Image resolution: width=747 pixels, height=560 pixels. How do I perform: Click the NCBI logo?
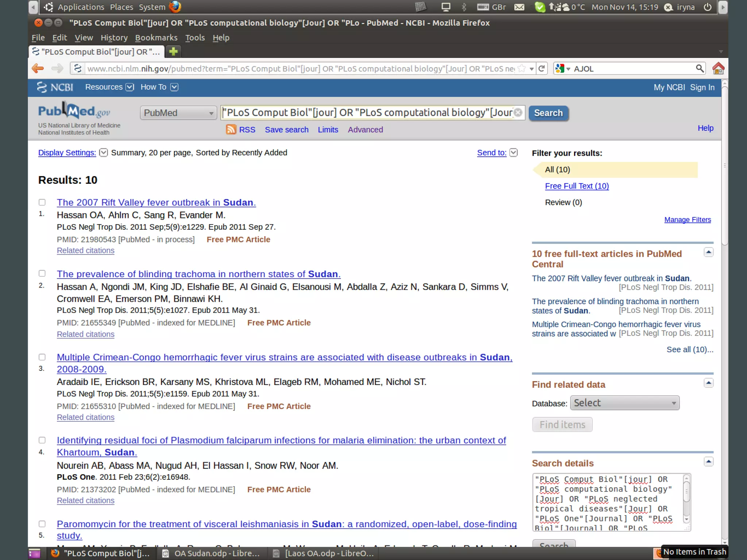[x=55, y=87]
